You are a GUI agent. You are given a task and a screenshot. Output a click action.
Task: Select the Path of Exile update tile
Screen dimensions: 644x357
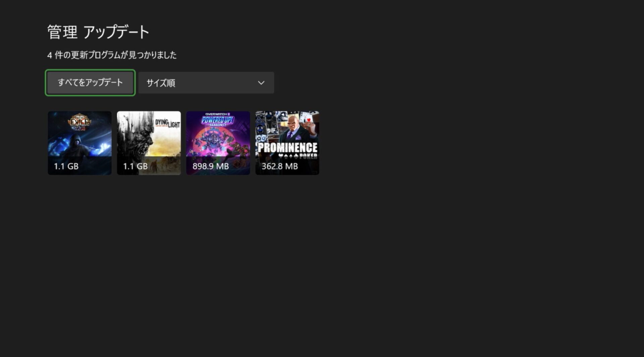(x=79, y=143)
